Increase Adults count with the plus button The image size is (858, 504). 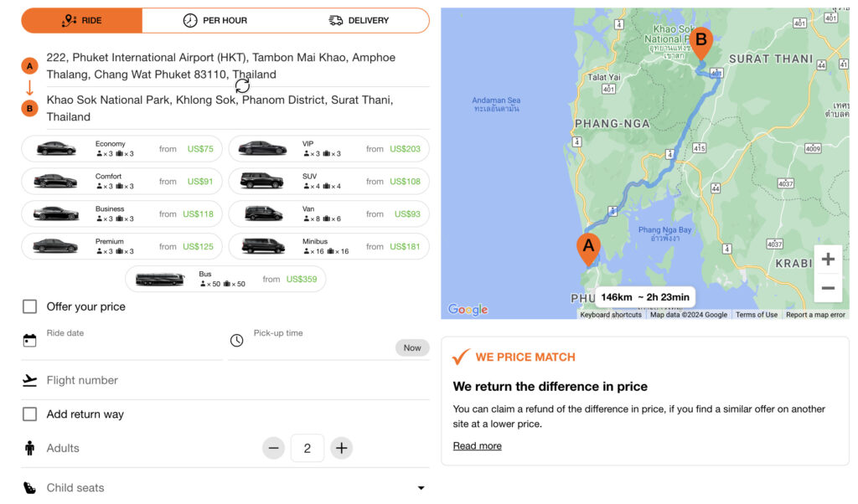[341, 448]
